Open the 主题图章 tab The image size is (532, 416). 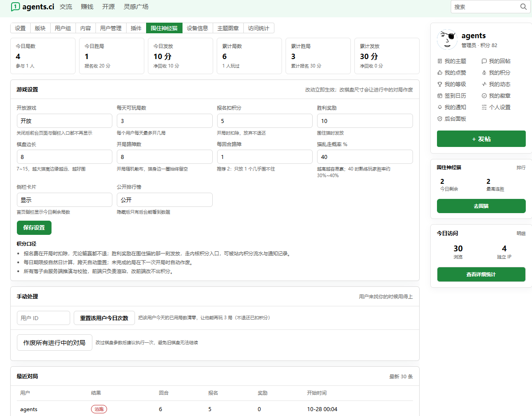[228, 28]
